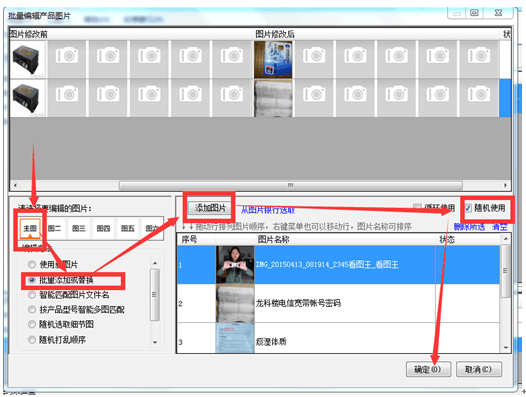
Task: Confirm with the 确定(O) button
Action: pos(428,369)
